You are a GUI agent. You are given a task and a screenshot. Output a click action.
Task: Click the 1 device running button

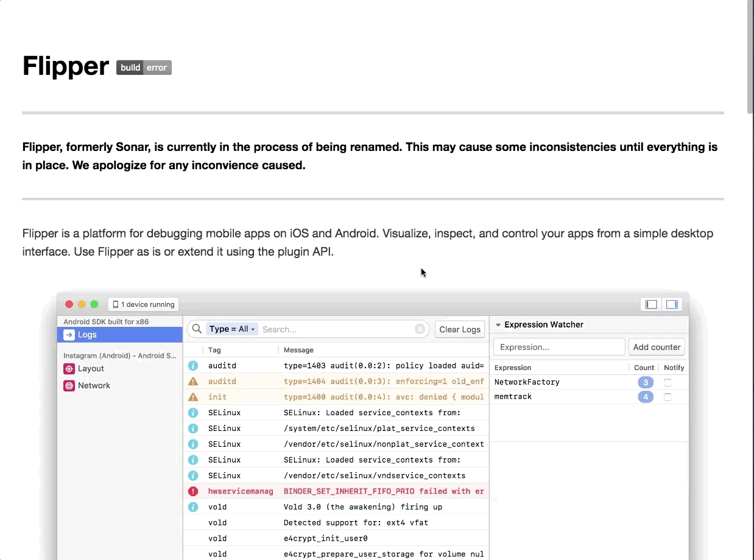[x=144, y=304]
